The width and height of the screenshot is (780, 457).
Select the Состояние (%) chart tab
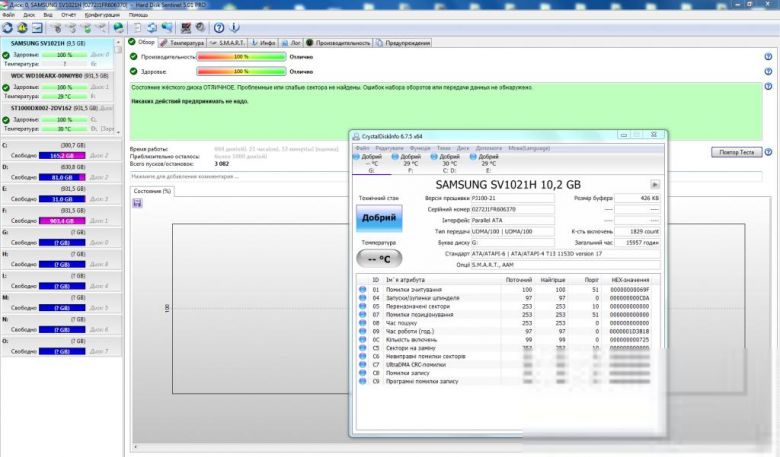tap(152, 191)
